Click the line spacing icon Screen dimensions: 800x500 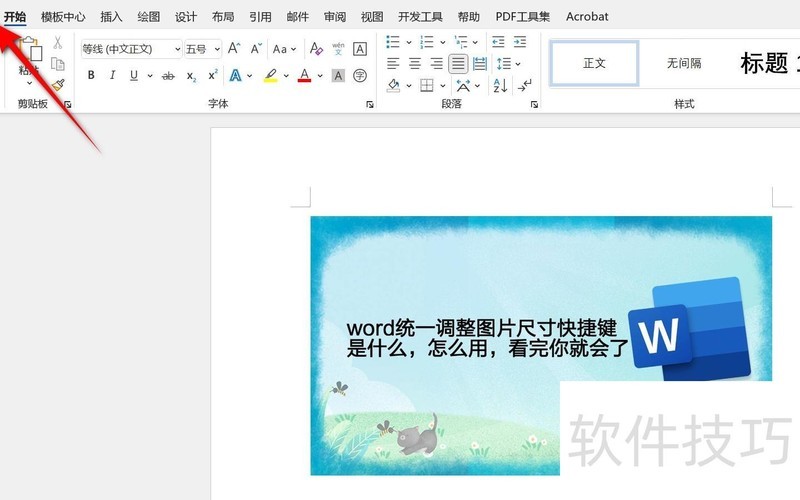tap(504, 64)
